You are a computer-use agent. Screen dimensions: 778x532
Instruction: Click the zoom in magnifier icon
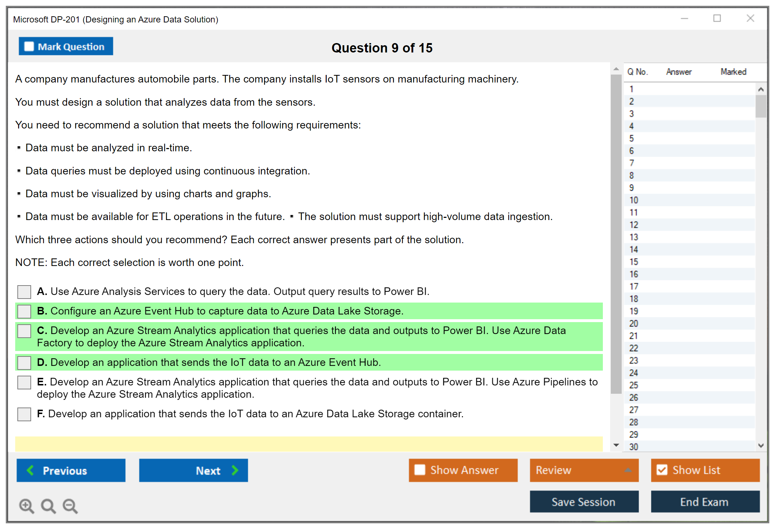[26, 506]
